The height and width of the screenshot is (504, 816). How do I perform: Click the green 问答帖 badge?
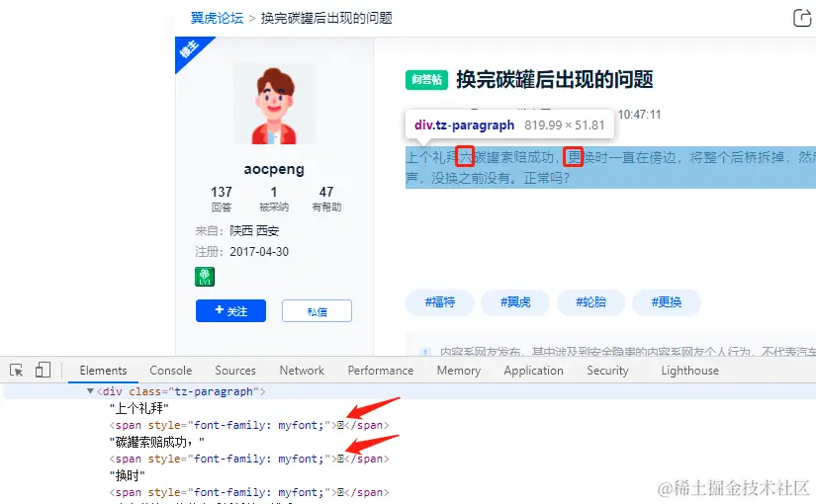click(x=426, y=80)
